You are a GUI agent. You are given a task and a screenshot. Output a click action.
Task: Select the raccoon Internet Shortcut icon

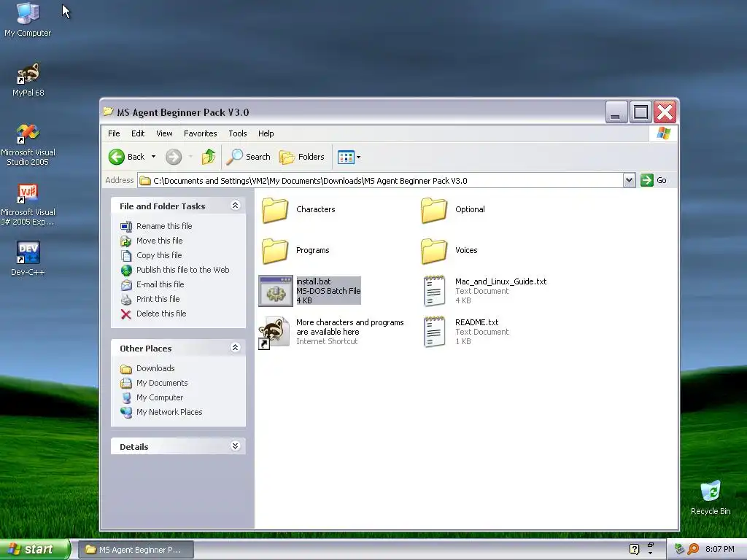click(x=274, y=332)
